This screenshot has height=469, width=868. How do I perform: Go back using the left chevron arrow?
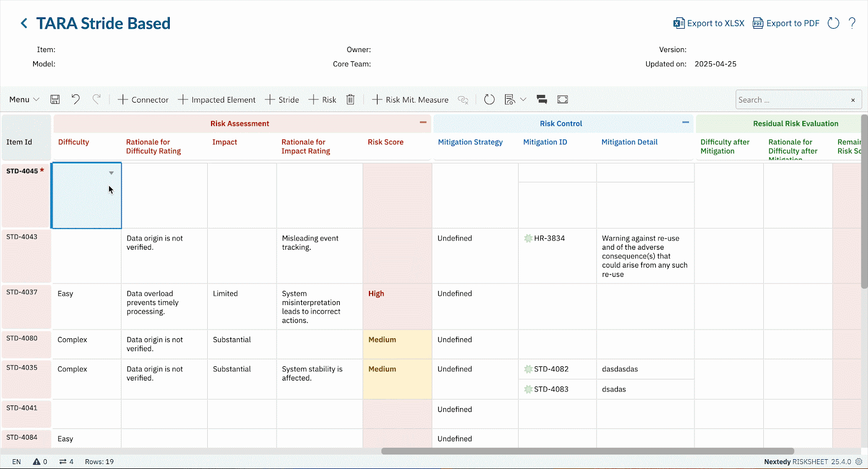pyautogui.click(x=24, y=23)
